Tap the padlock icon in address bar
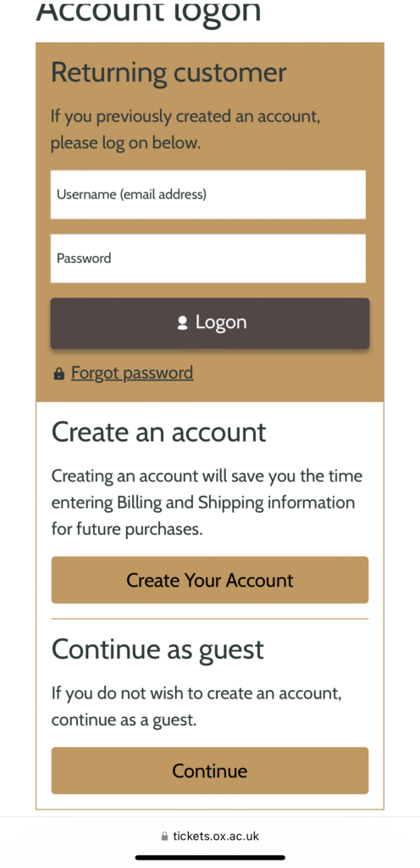420x868 pixels. [x=164, y=837]
